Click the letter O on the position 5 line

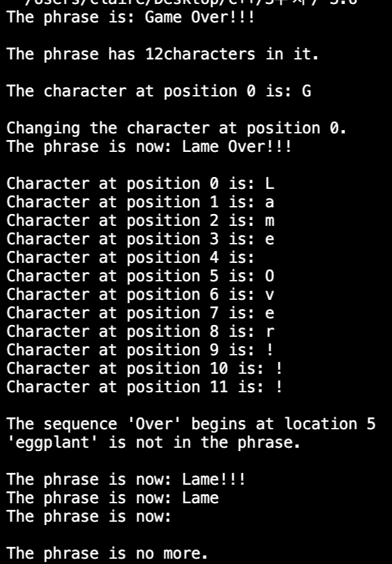[x=269, y=276]
